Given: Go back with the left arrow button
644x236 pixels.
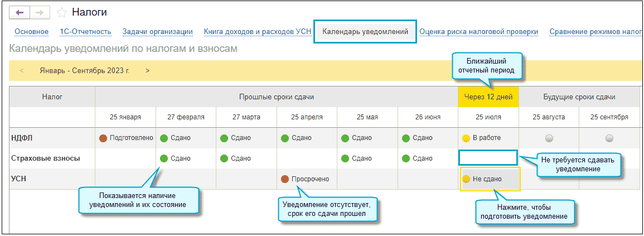Looking at the screenshot, I should (x=19, y=12).
